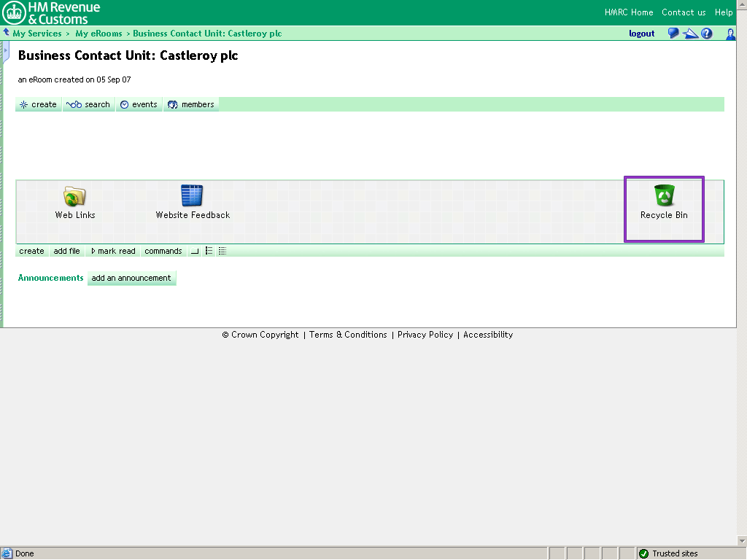Open the commands menu
Image resolution: width=747 pixels, height=560 pixels.
(163, 251)
